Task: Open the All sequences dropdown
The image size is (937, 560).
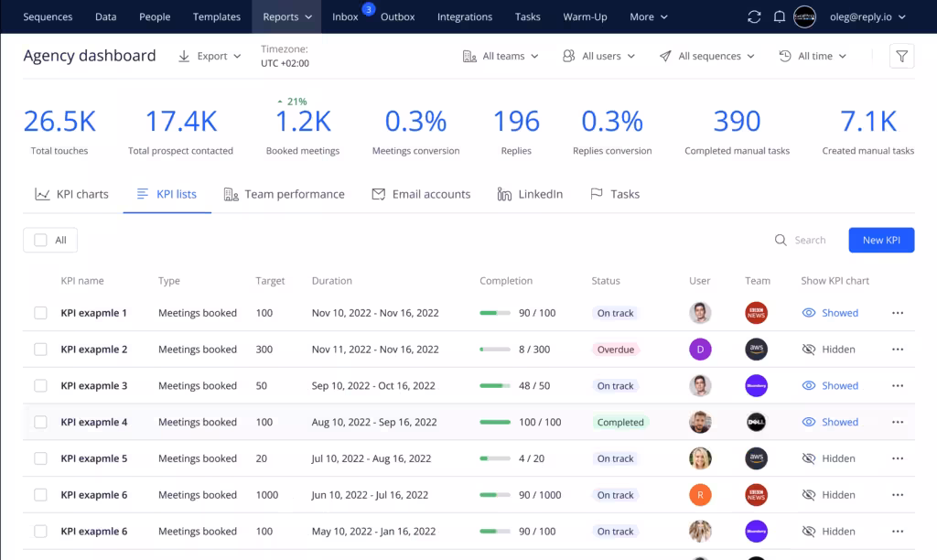Action: coord(706,57)
